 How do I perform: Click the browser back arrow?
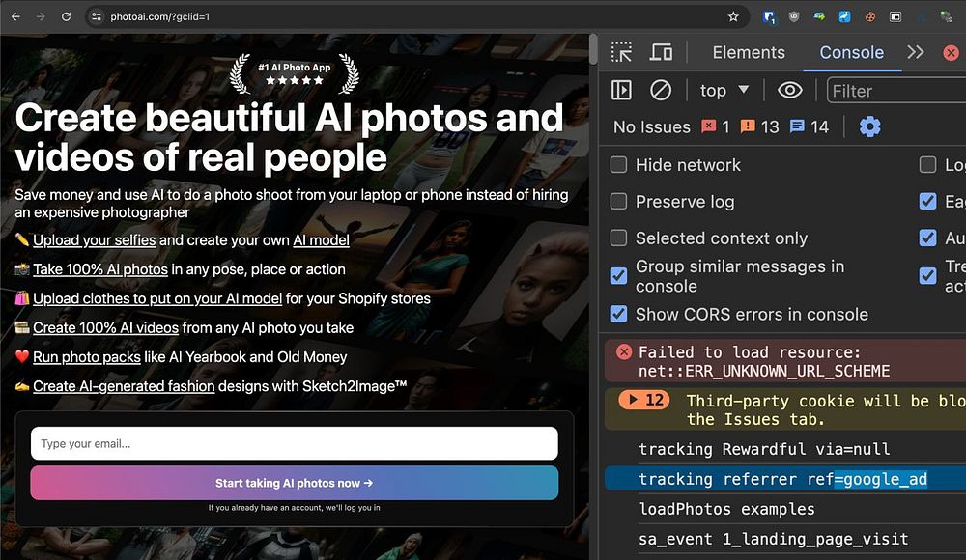[16, 16]
